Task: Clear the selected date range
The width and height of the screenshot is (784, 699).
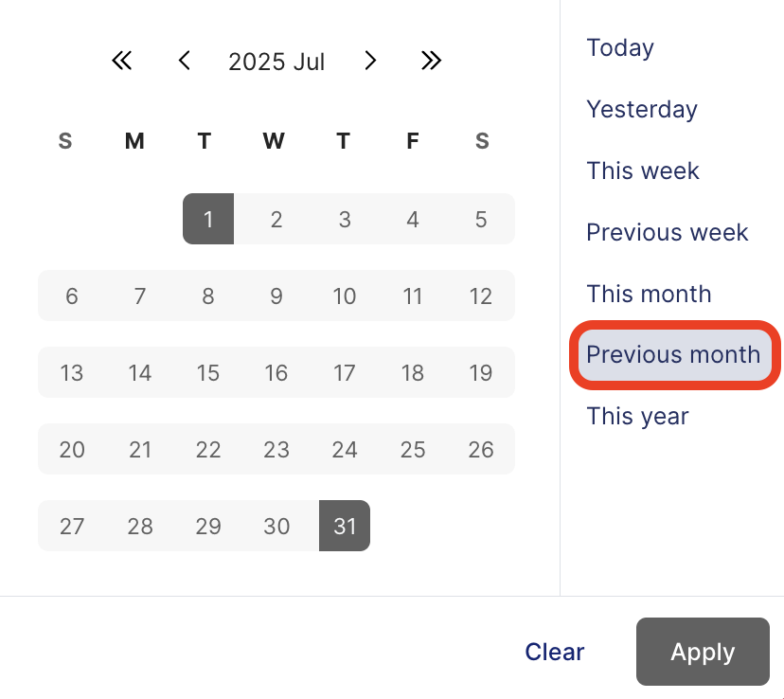Action: point(554,652)
